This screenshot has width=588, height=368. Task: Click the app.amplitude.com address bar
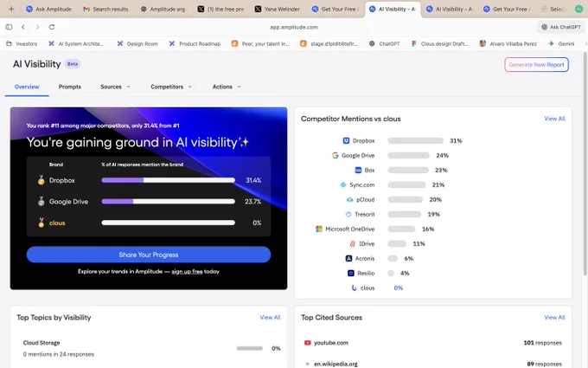[x=294, y=27]
